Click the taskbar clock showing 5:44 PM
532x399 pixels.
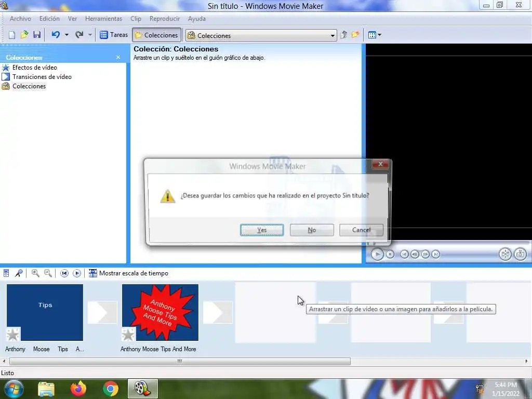(x=506, y=389)
